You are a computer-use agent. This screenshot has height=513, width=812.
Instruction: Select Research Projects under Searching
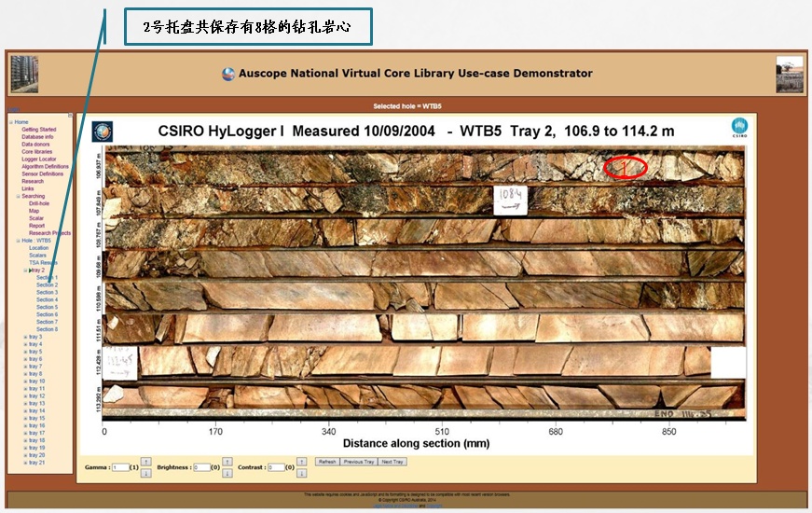pos(49,233)
